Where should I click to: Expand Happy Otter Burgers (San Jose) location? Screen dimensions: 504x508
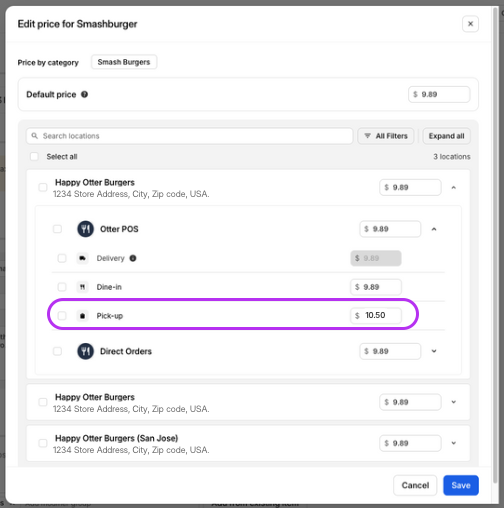pos(453,443)
